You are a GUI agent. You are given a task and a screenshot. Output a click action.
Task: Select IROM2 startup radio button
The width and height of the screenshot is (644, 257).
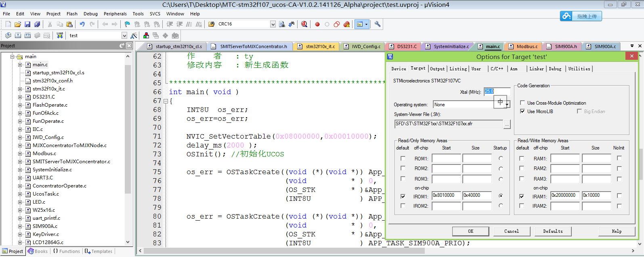tap(501, 206)
